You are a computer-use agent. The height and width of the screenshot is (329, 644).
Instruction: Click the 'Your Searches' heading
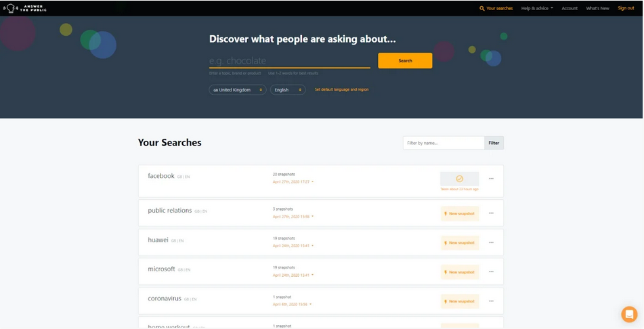tap(169, 143)
